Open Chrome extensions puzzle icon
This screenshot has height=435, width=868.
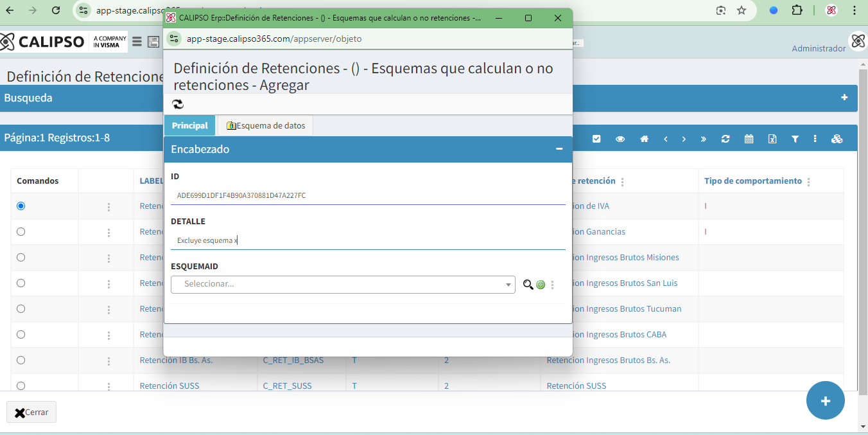coord(797,10)
